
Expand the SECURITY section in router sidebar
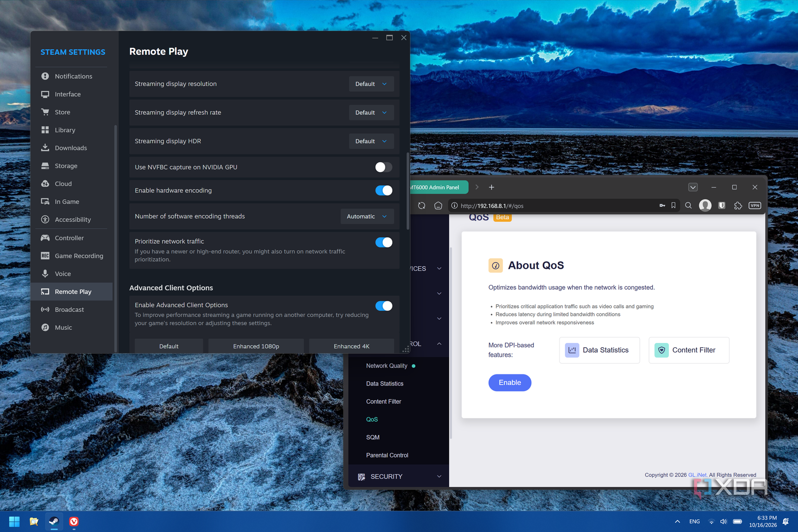(x=399, y=476)
